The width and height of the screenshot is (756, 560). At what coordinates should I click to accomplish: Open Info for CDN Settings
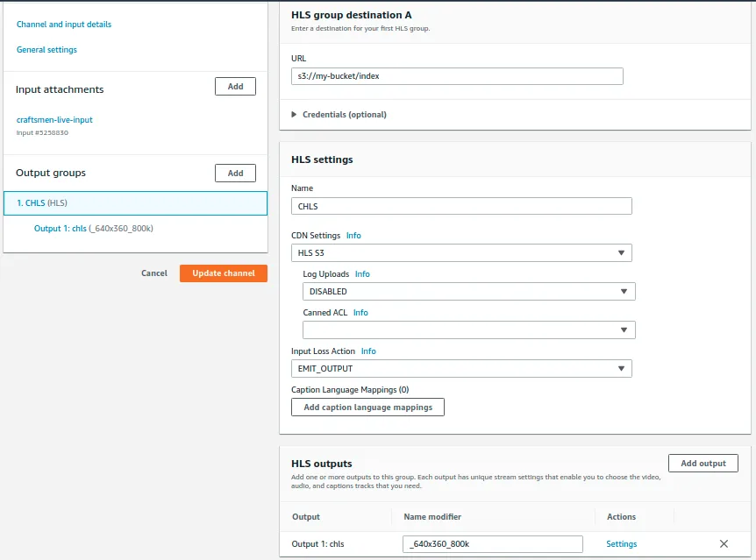coord(353,235)
